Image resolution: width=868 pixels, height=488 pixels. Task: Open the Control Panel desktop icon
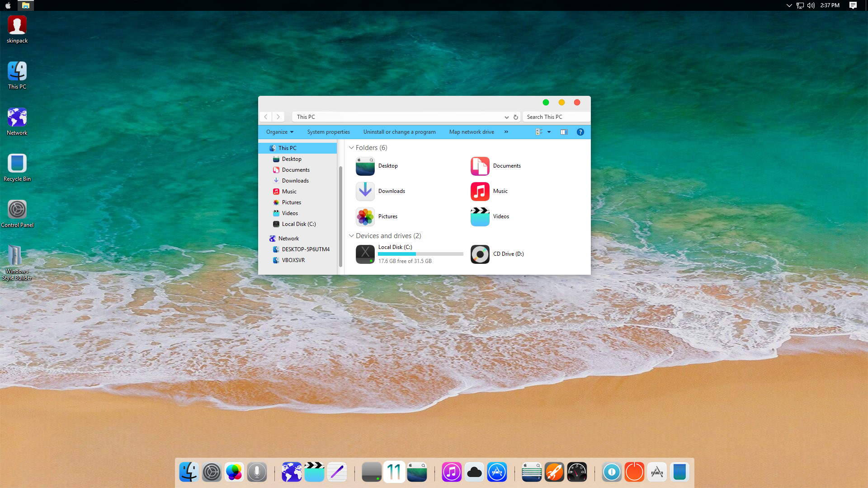click(17, 210)
